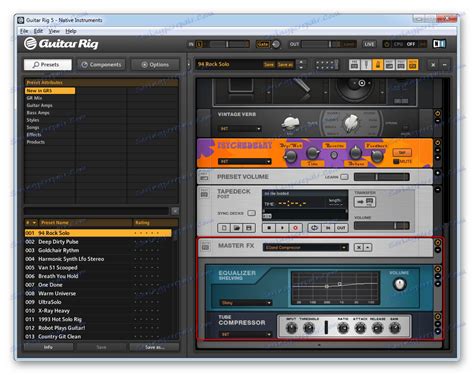
Task: Set loop IN point in Tapedeck
Action: (x=328, y=228)
